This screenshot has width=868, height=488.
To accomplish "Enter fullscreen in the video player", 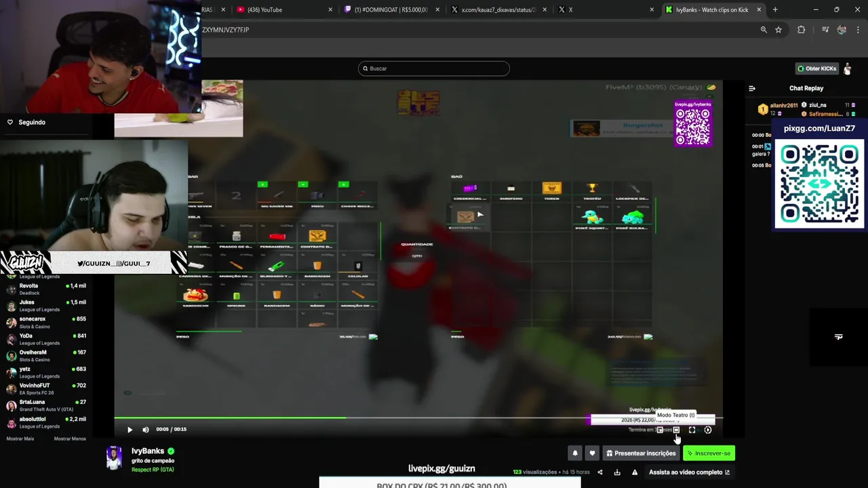I will (x=692, y=430).
